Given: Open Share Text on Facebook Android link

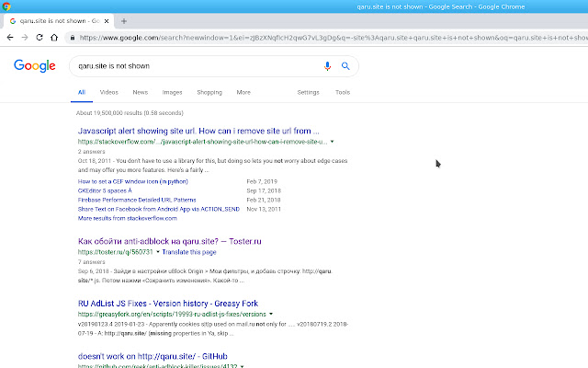Looking at the screenshot, I should click(159, 209).
